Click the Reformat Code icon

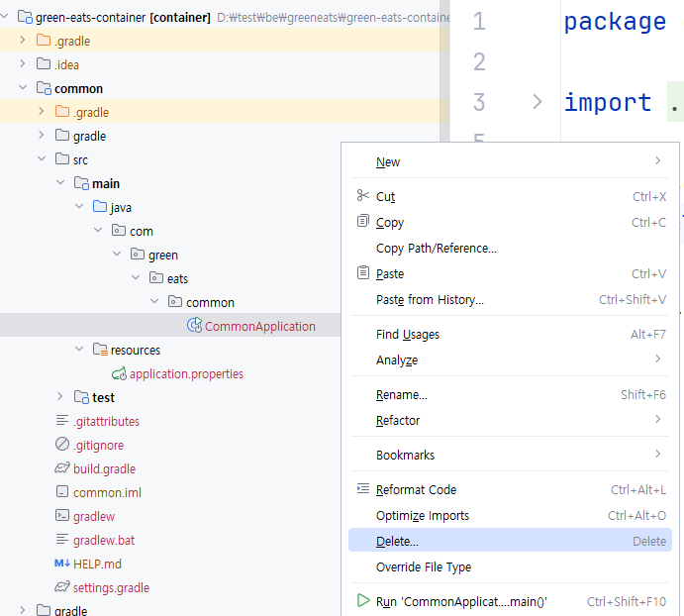point(362,488)
